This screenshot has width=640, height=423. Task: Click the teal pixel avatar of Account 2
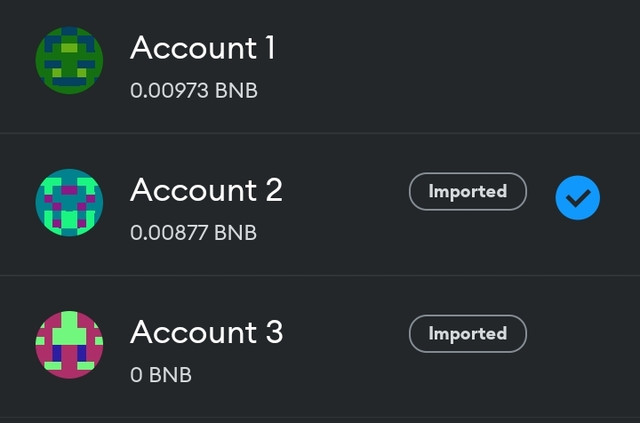tap(69, 203)
